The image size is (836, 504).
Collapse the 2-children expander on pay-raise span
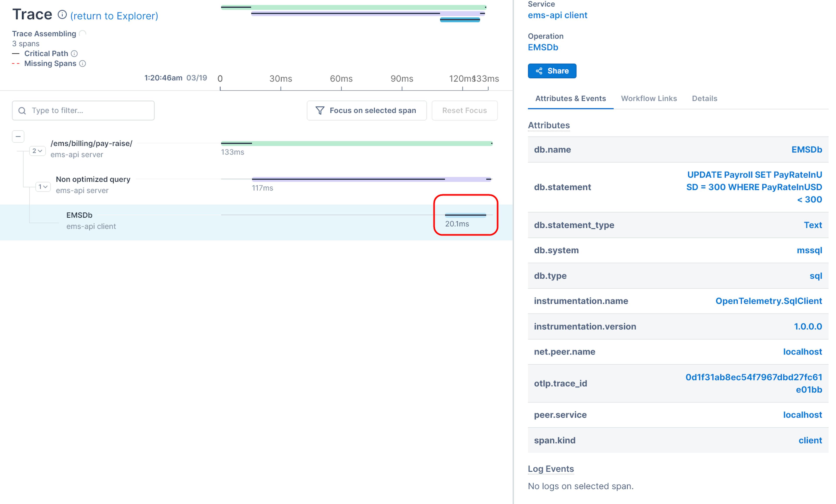pyautogui.click(x=37, y=151)
